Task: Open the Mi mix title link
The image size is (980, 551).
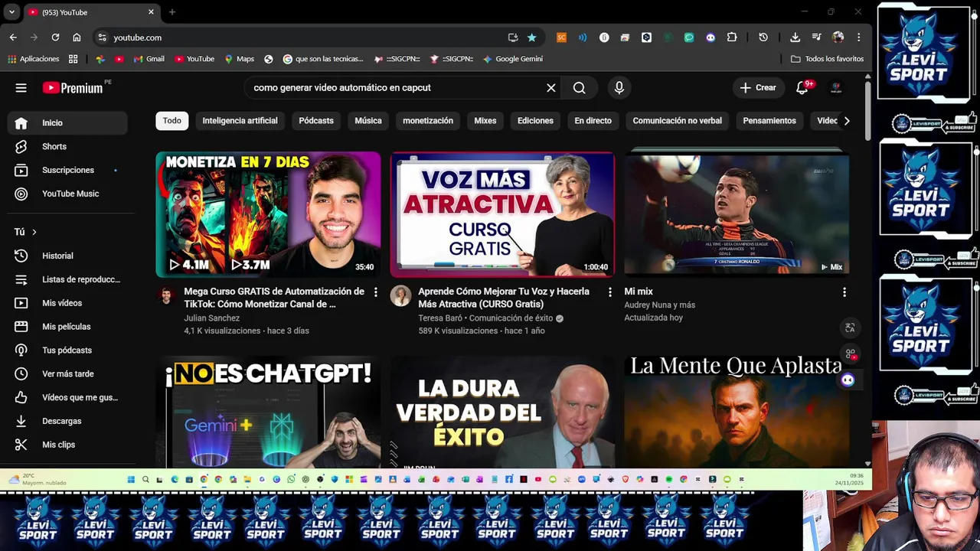Action: tap(639, 292)
